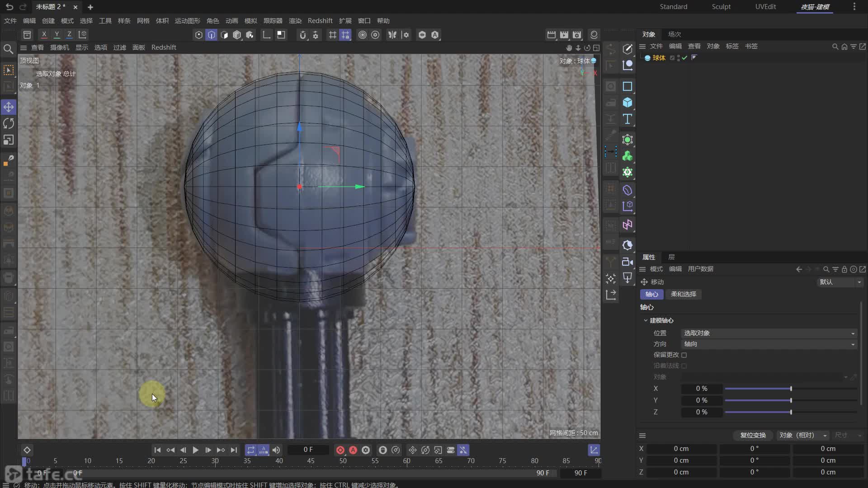Image resolution: width=868 pixels, height=488 pixels.
Task: Open the coordinates panel hamburger menu
Action: (x=642, y=436)
